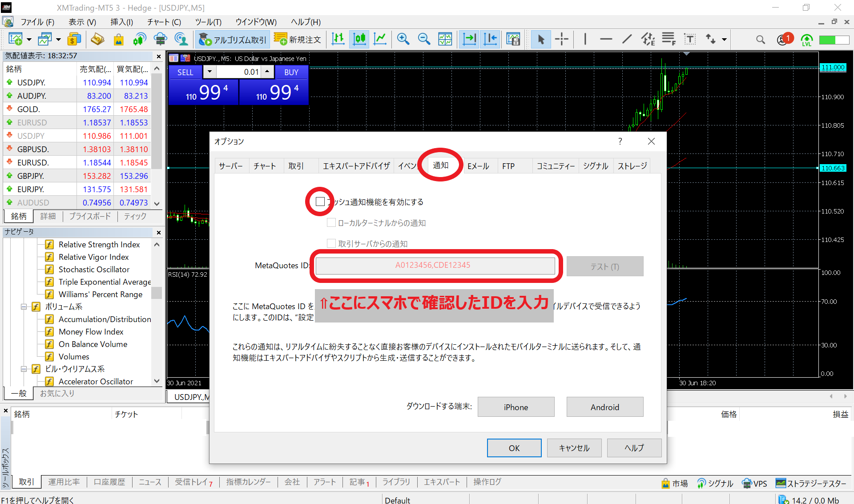The image size is (854, 504).
Task: Toggle notifications from local terminal checkbox
Action: coord(331,223)
